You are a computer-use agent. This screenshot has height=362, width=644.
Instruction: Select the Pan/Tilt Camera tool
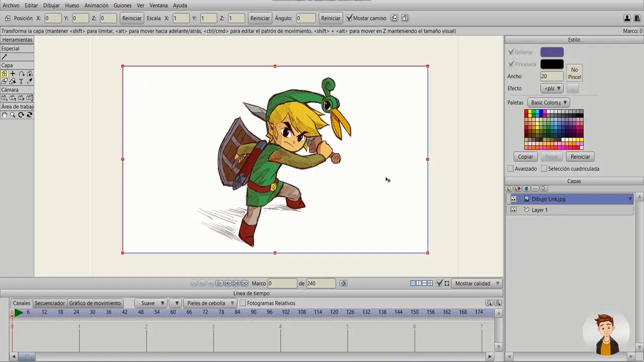tap(30, 98)
